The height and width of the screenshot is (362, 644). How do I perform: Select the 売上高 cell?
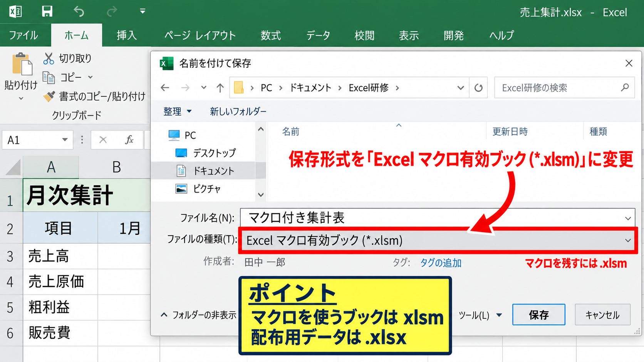(60, 256)
